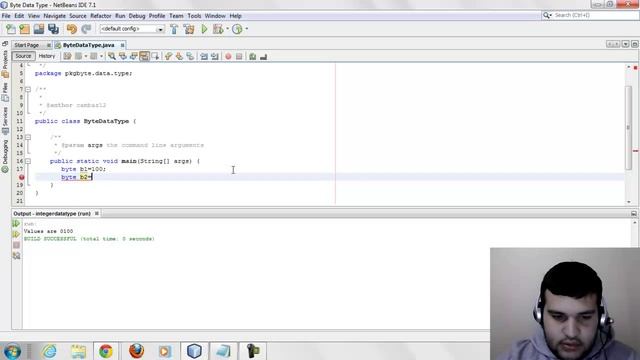This screenshot has height=360, width=640.
Task: Switch to Source view
Action: tap(23, 56)
